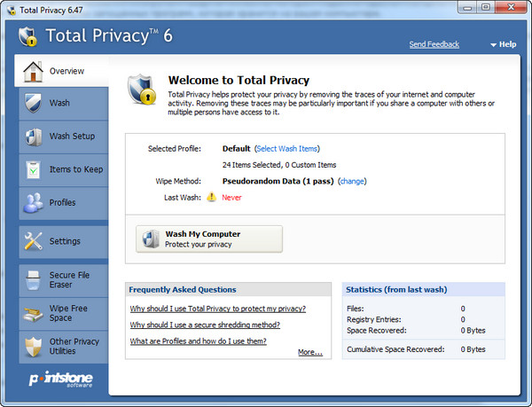Open 'Why should I use Total Privacy' FAQ
The image size is (532, 407).
(218, 309)
